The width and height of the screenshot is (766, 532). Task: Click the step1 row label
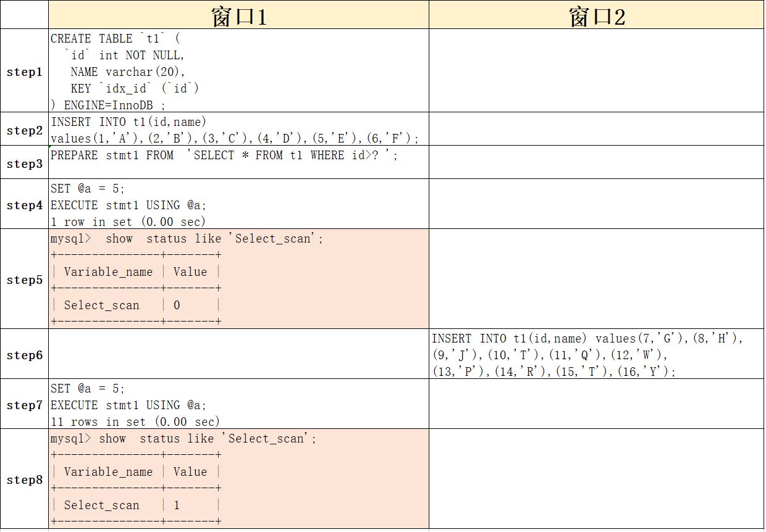point(24,72)
